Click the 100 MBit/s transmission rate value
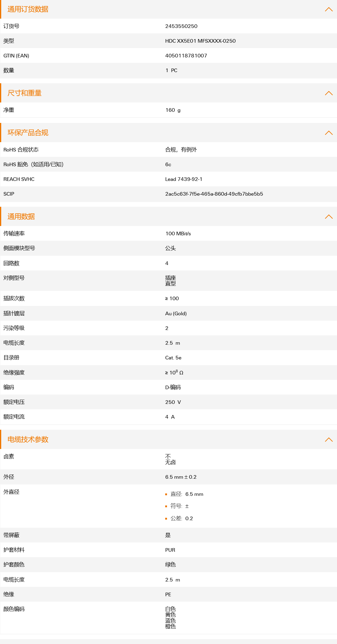The height and width of the screenshot is (644, 337). (178, 233)
